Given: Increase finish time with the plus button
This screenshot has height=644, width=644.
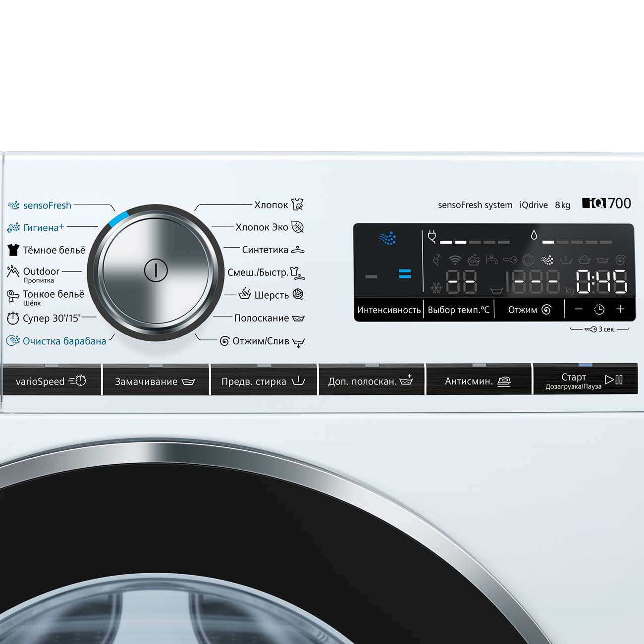Looking at the screenshot, I should (620, 309).
